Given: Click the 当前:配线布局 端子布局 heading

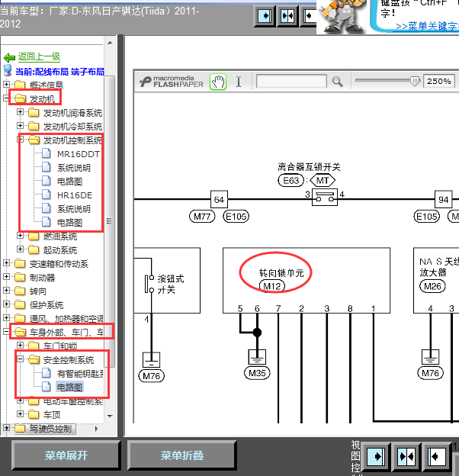Looking at the screenshot, I should [59, 72].
